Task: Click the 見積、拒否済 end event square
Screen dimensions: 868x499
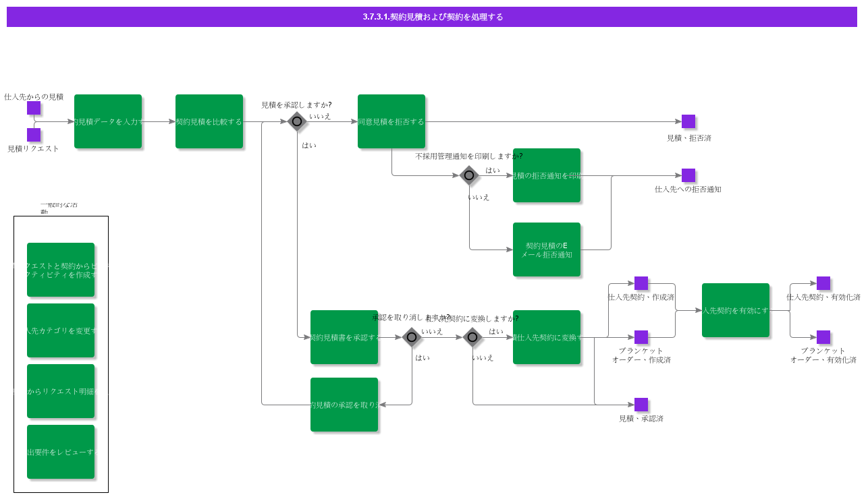Action: point(688,121)
